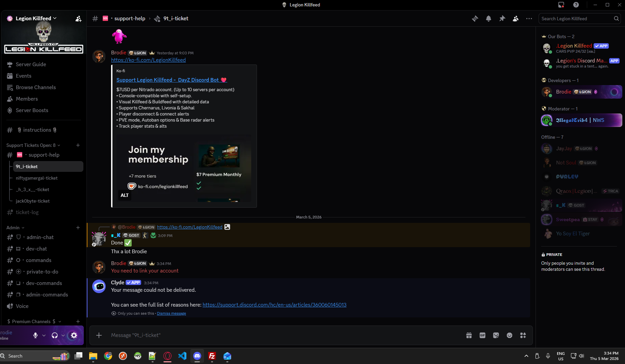
Task: Open microphone input options arrow
Action: pos(44,335)
